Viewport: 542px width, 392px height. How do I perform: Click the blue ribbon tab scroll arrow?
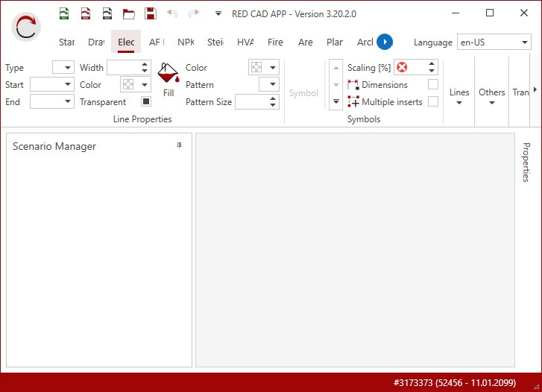coord(385,42)
